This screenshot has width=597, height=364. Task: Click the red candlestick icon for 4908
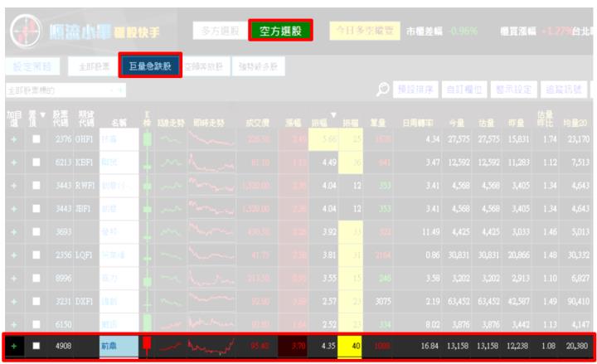[147, 346]
